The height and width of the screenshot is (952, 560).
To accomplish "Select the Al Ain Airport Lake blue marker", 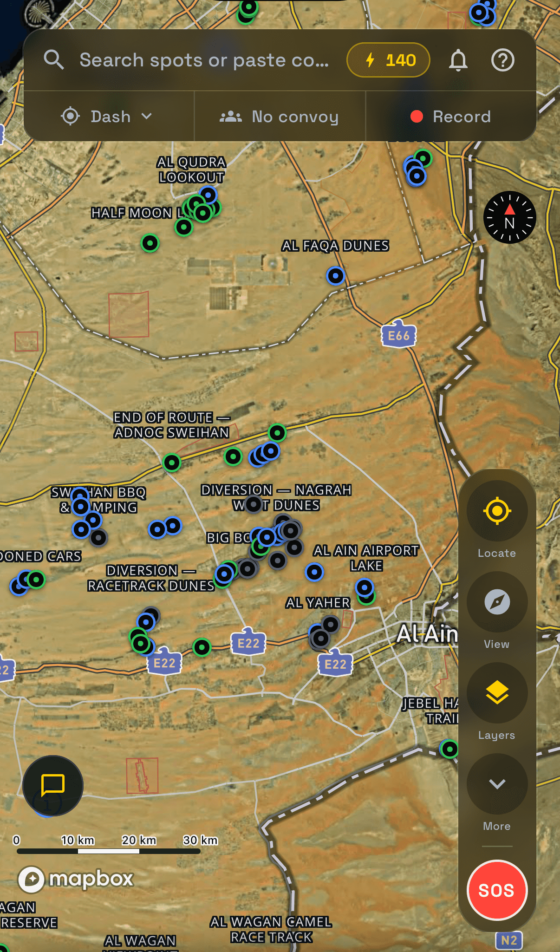I will click(365, 588).
